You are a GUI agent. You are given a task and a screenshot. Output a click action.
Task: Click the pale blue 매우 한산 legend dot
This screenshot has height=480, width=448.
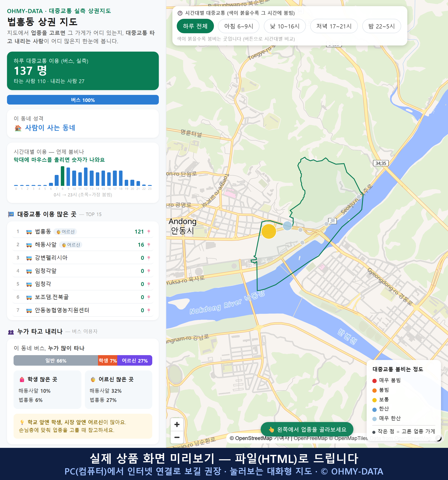[x=374, y=419]
